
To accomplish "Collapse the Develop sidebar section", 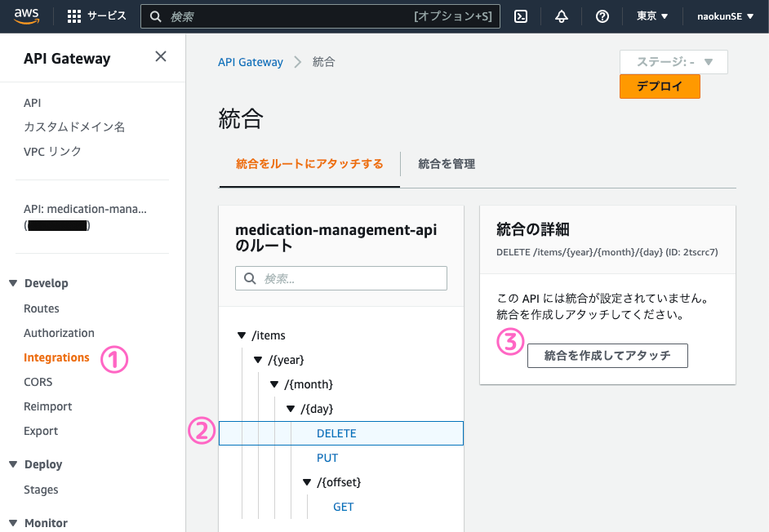I will pos(13,283).
